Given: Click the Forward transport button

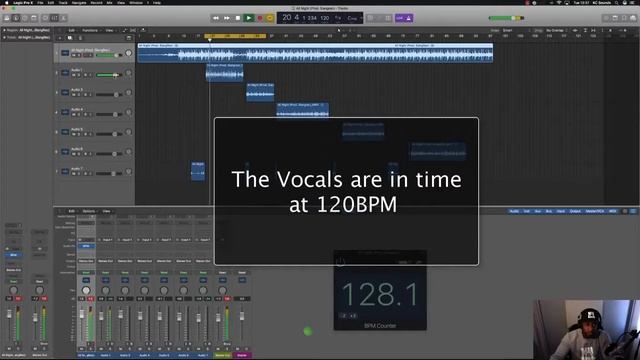Looking at the screenshot, I should (x=227, y=18).
